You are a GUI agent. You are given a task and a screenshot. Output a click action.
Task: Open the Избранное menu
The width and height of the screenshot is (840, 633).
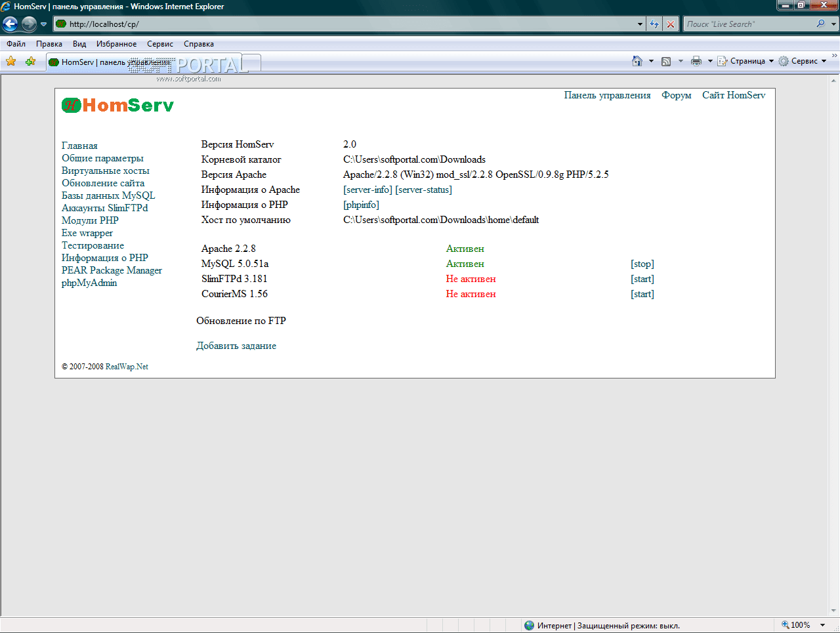(116, 44)
